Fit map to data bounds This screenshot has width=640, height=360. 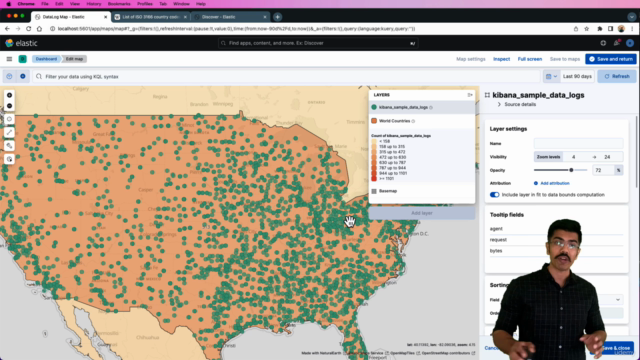click(9, 119)
